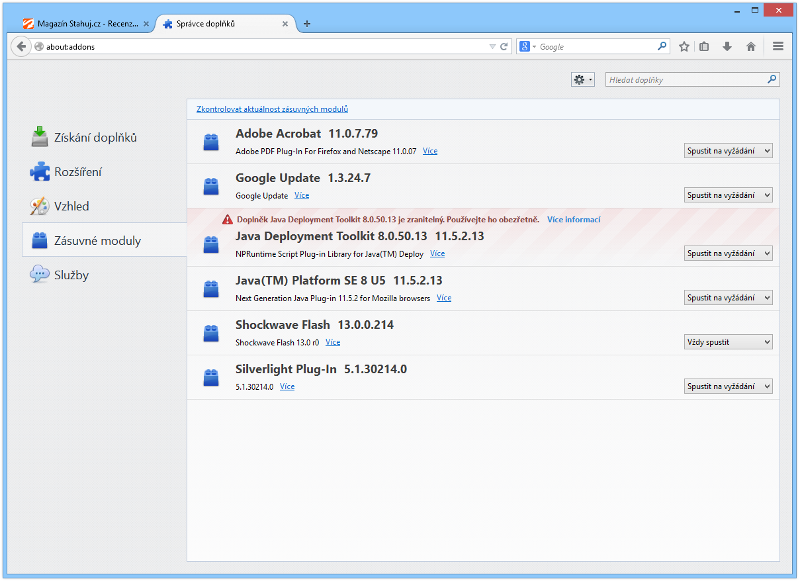The height and width of the screenshot is (581, 800).
Task: Open Vždy spustit dropdown for Shockwave Flash
Action: (x=728, y=342)
